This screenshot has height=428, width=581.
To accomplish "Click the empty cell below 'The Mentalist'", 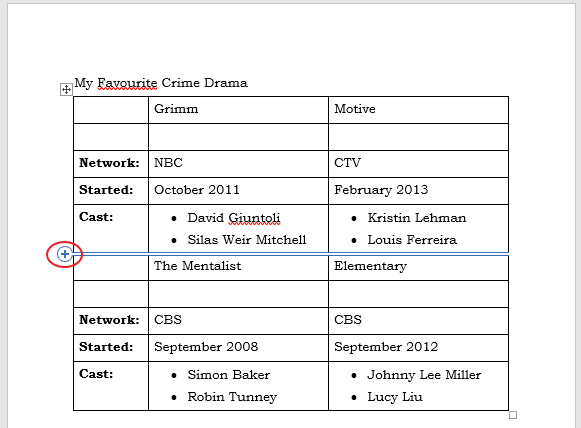I will tap(238, 294).
